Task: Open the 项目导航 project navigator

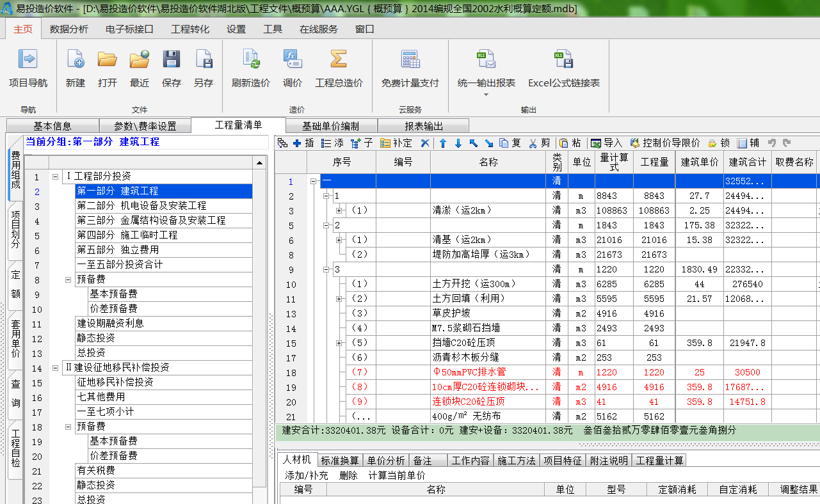Action: [28, 68]
